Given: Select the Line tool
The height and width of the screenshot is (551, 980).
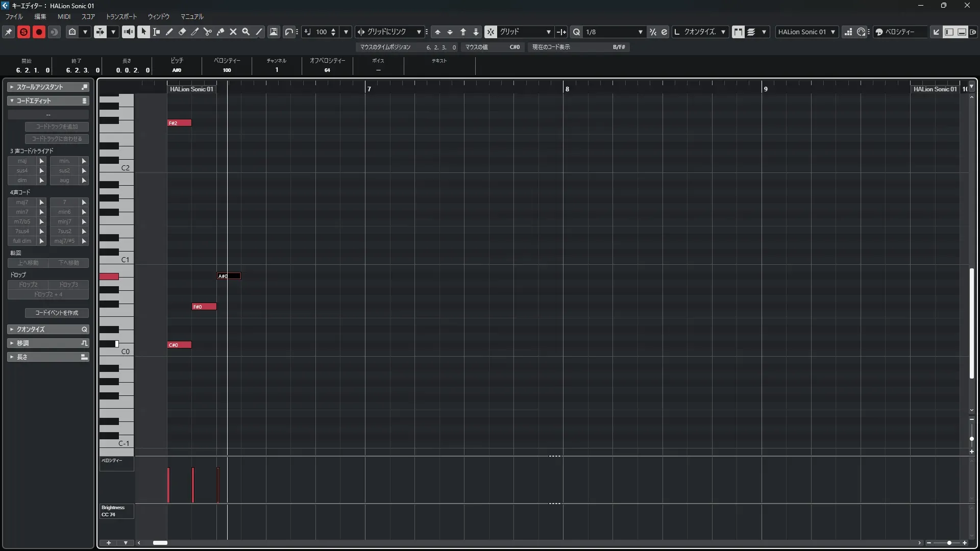Looking at the screenshot, I should pos(259,32).
